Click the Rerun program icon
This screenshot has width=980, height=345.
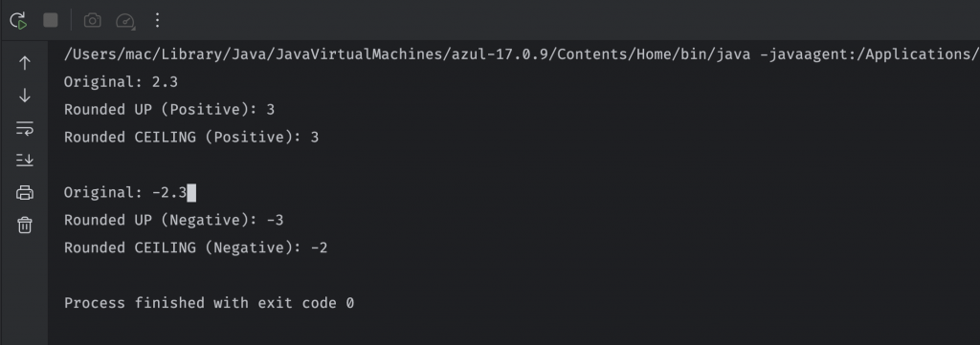point(19,21)
